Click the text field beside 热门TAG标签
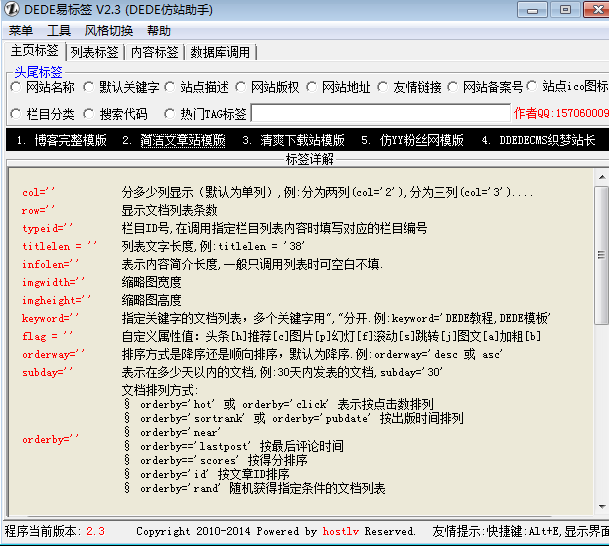Screen dimensions: 609x546 coord(381,113)
